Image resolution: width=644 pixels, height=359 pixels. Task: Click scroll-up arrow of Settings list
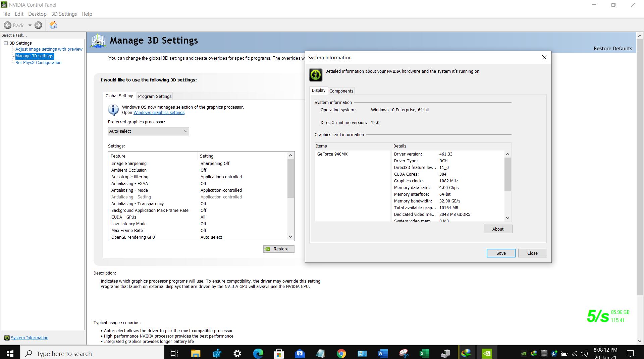coord(290,156)
